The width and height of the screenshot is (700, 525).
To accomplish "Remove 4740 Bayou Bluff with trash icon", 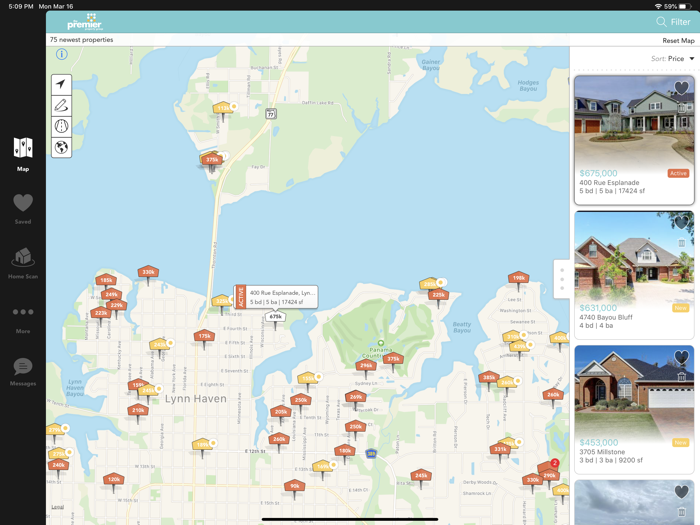I will pyautogui.click(x=682, y=243).
